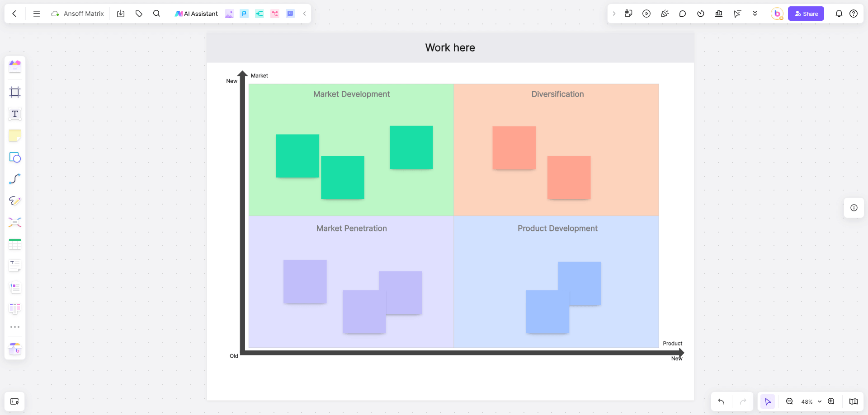Select the Sticky note tool
868x415 pixels.
[x=15, y=135]
